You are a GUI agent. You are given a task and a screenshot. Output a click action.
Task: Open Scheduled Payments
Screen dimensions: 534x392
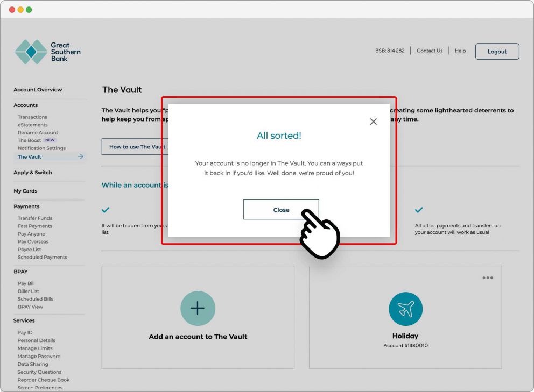coord(42,257)
